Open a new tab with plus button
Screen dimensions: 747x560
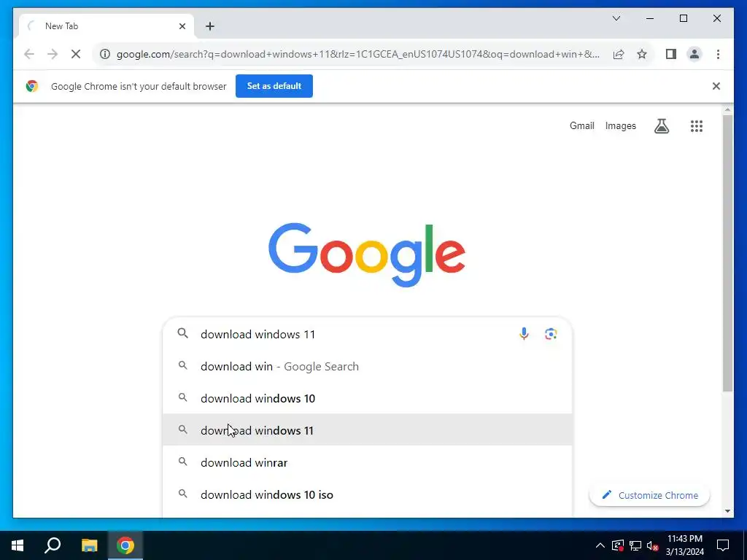tap(209, 26)
